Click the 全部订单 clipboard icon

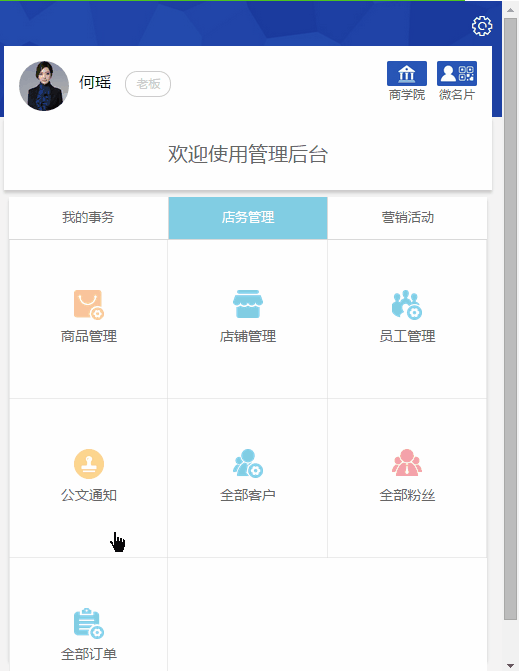pos(89,623)
